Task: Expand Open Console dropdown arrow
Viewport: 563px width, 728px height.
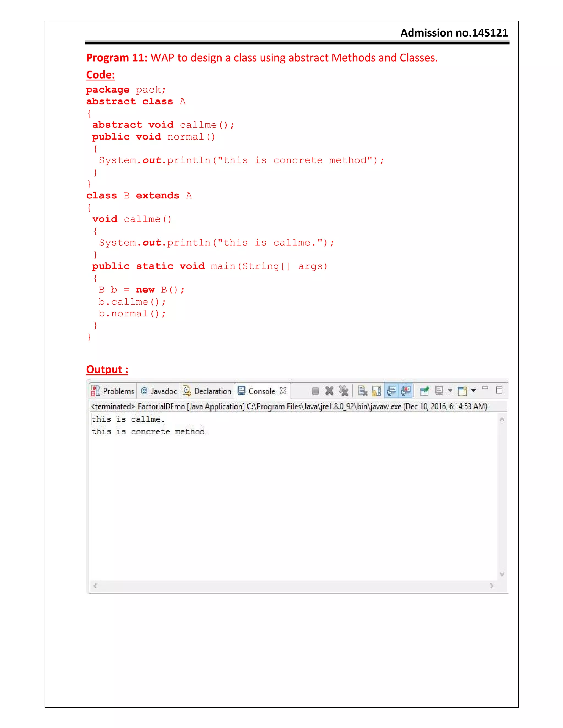Action: 474,390
